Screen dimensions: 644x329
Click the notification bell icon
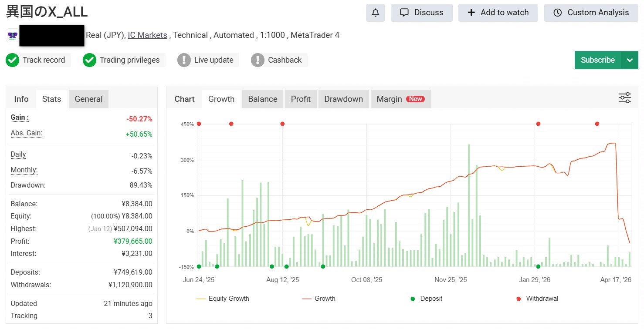375,13
